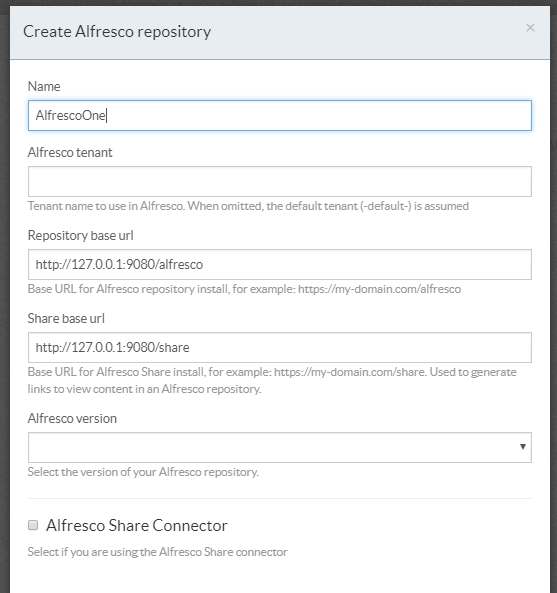Click the Alfresco tenant label

[x=70, y=152]
